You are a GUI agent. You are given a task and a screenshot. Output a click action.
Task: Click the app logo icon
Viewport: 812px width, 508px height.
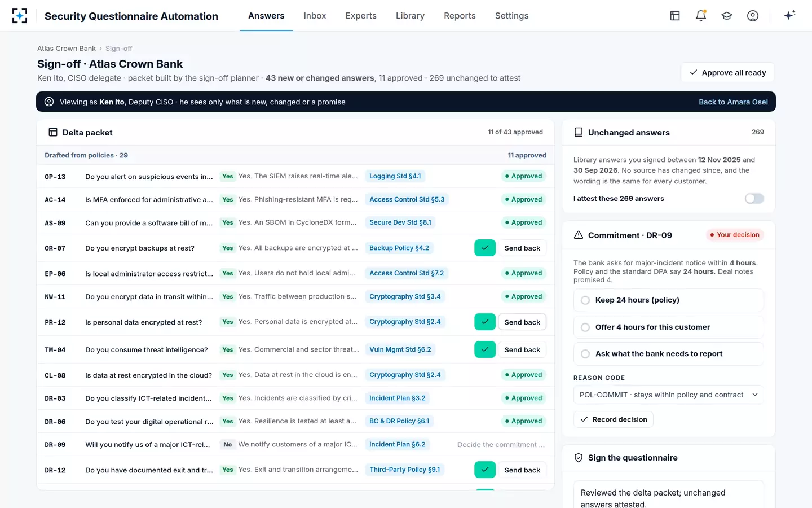coord(20,16)
